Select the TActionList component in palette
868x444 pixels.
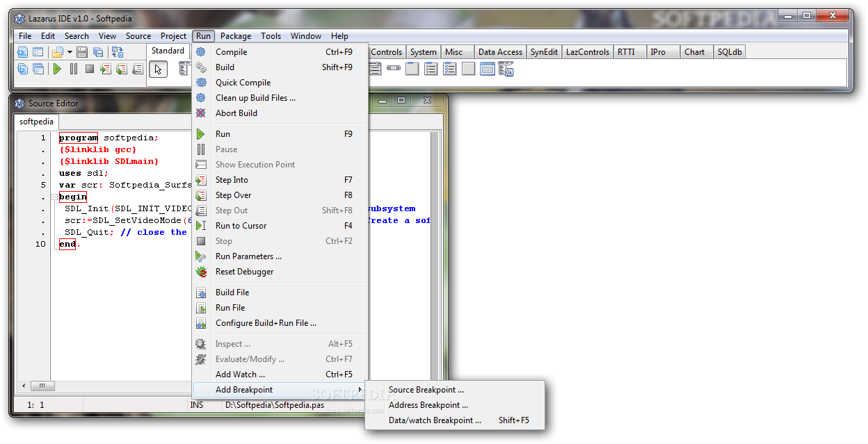(x=506, y=69)
